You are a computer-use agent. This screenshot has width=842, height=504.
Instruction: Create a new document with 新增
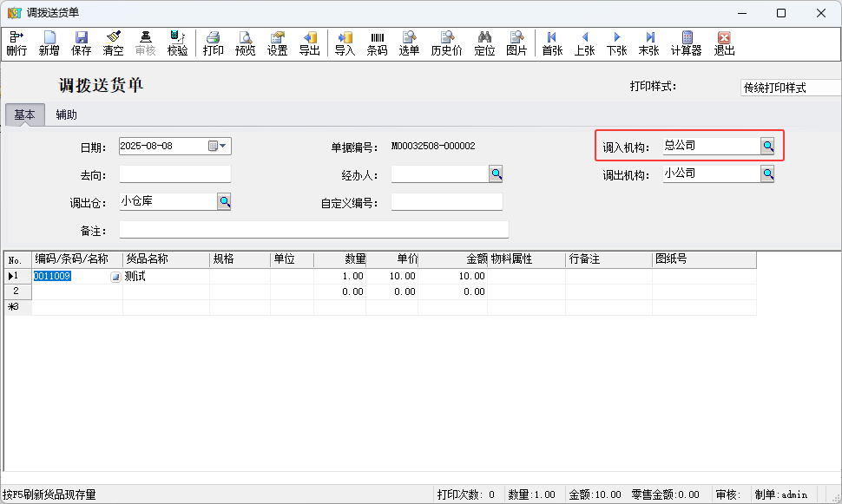pyautogui.click(x=49, y=43)
